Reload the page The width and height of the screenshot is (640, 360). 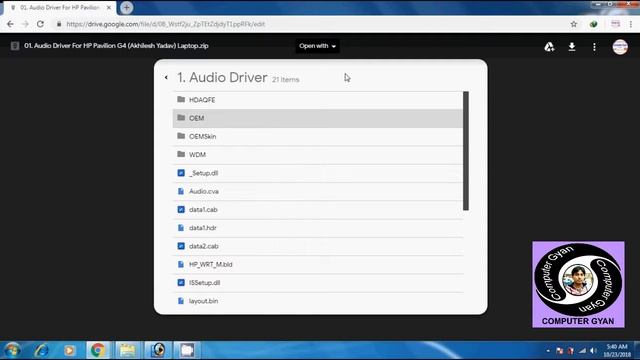click(40, 24)
